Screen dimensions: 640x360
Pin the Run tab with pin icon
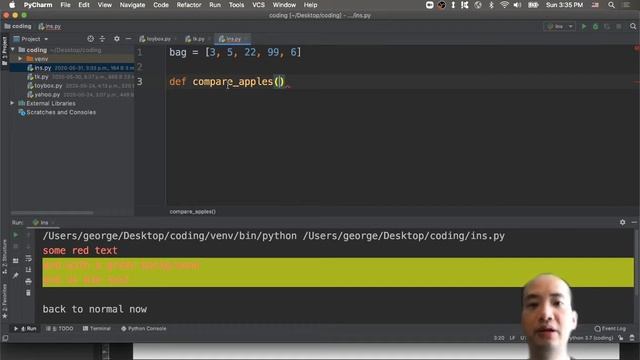[16, 276]
